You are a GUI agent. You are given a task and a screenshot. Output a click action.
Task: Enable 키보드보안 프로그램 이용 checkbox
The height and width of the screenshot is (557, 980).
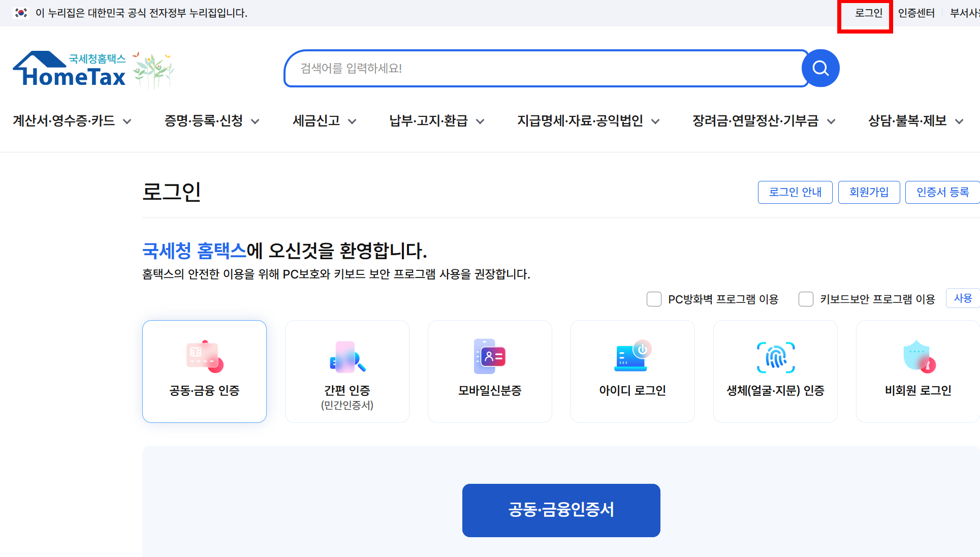point(806,299)
